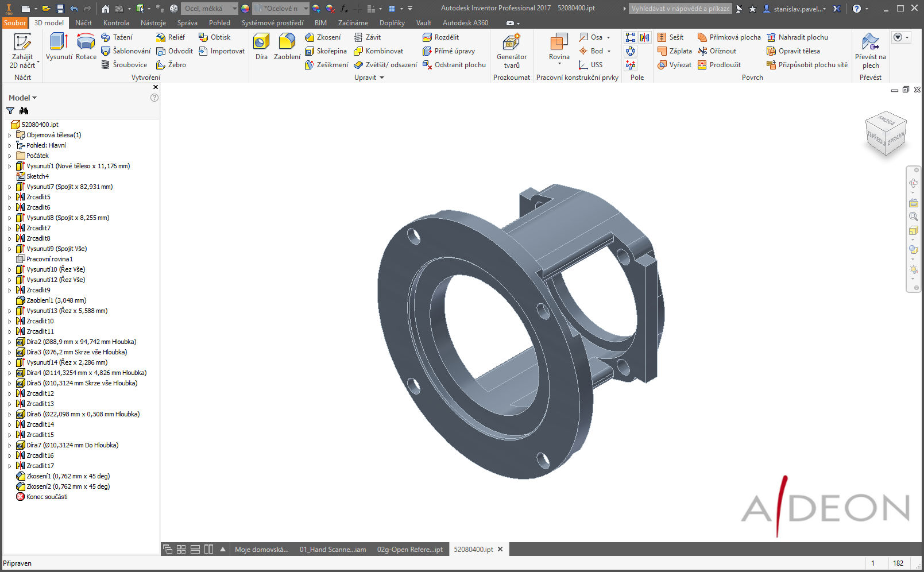Click the Oříznout trim surface tool

717,51
